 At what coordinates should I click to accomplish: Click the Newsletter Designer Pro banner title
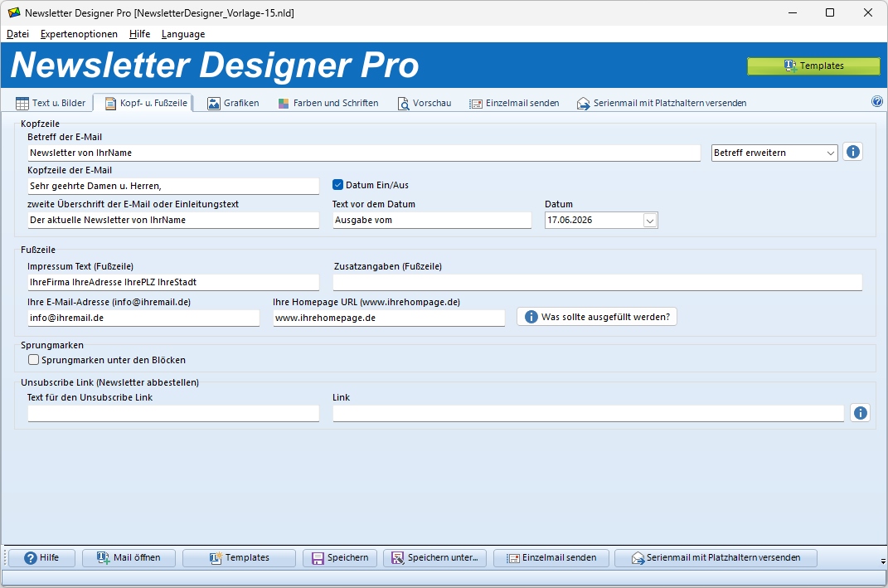tap(215, 66)
